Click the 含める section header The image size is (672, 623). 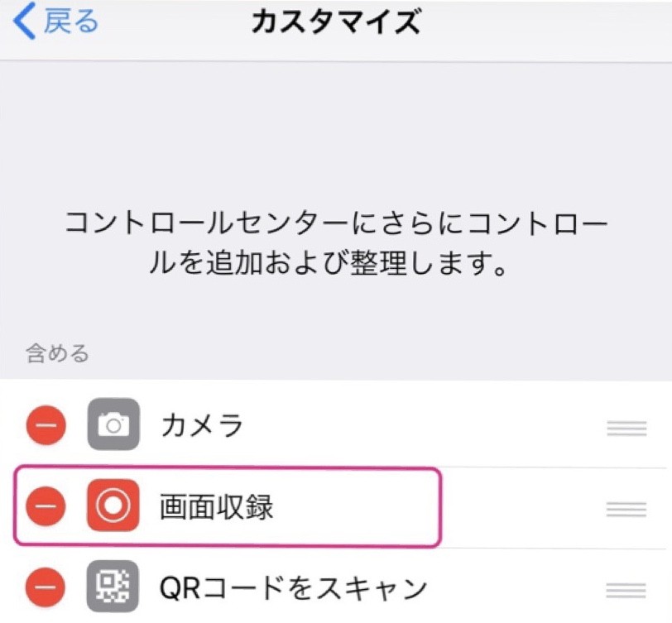[x=56, y=354]
